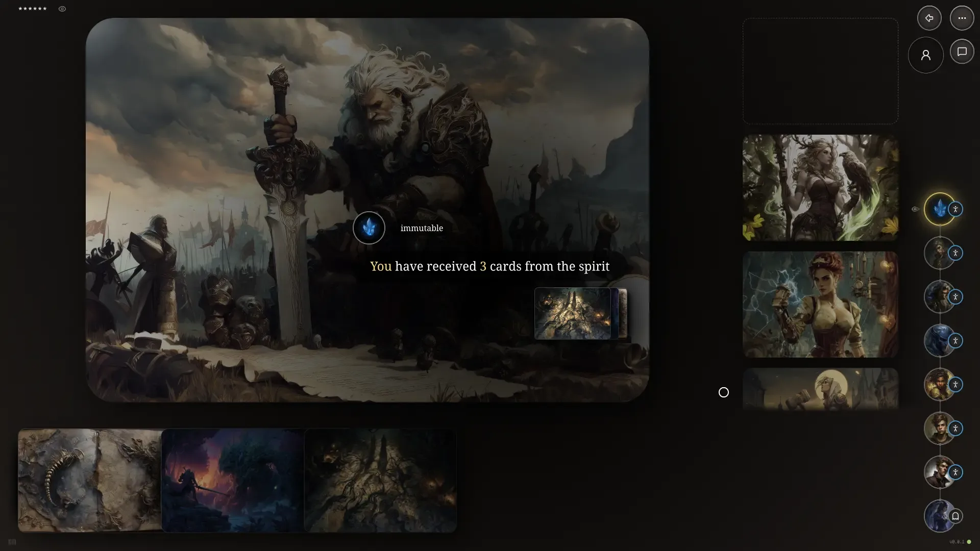980x551 pixels.
Task: Click the blue crystal player avatar with gold ring
Action: click(939, 209)
